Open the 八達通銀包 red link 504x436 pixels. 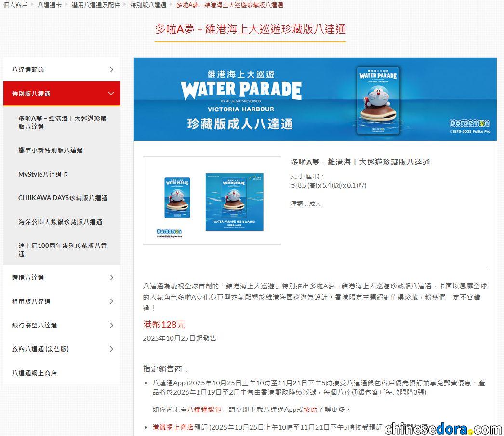click(204, 409)
